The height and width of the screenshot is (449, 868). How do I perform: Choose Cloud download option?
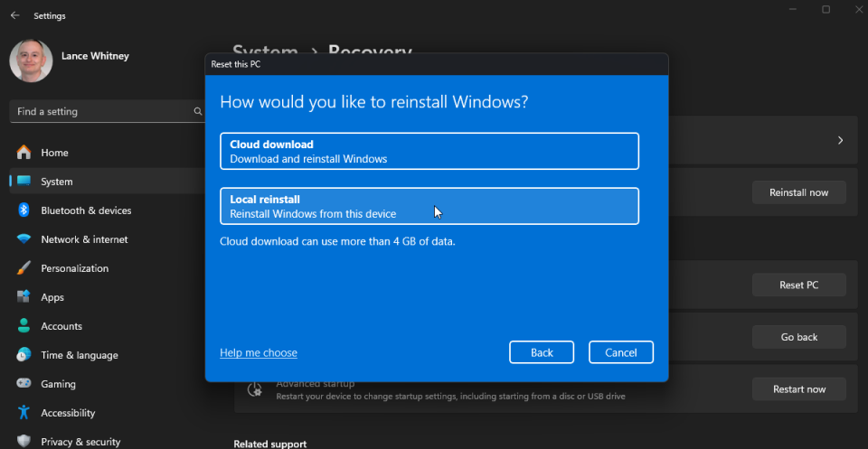click(429, 151)
